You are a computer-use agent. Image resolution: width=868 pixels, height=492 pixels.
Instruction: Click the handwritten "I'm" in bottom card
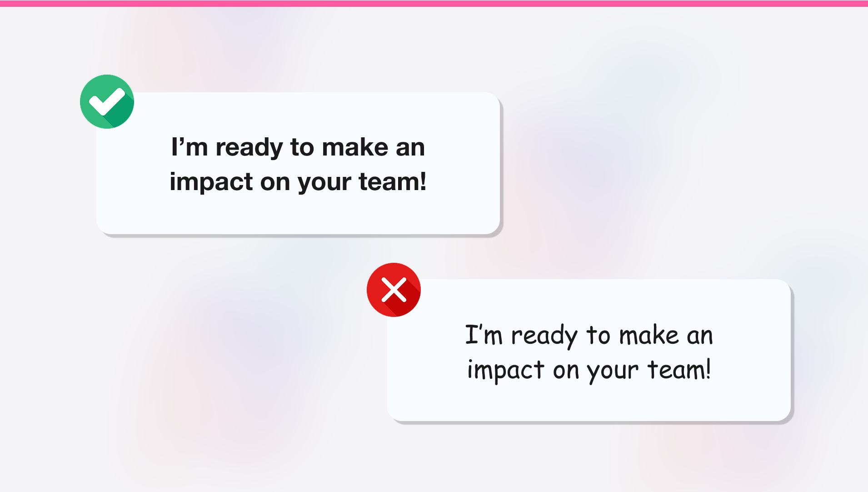[x=484, y=335]
